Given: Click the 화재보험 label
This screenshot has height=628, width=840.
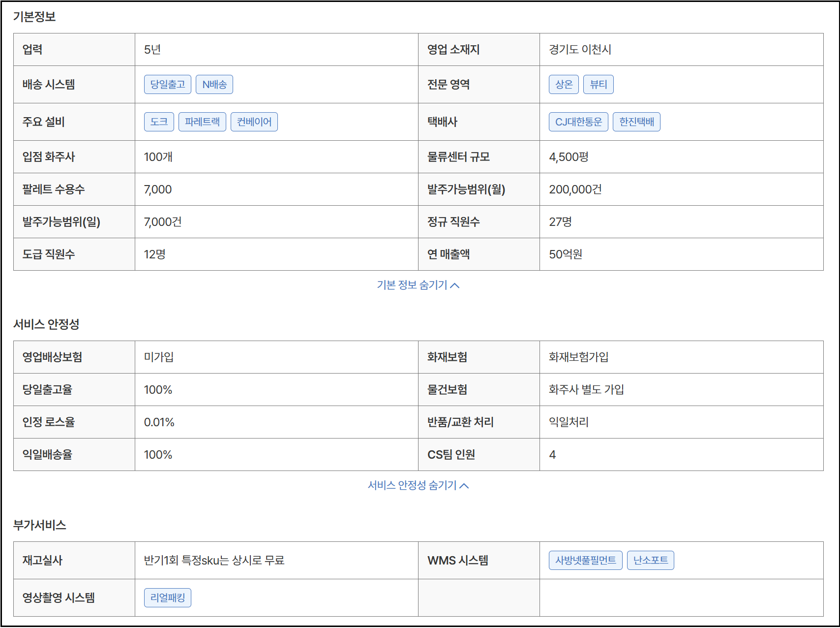Looking at the screenshot, I should (x=447, y=357).
